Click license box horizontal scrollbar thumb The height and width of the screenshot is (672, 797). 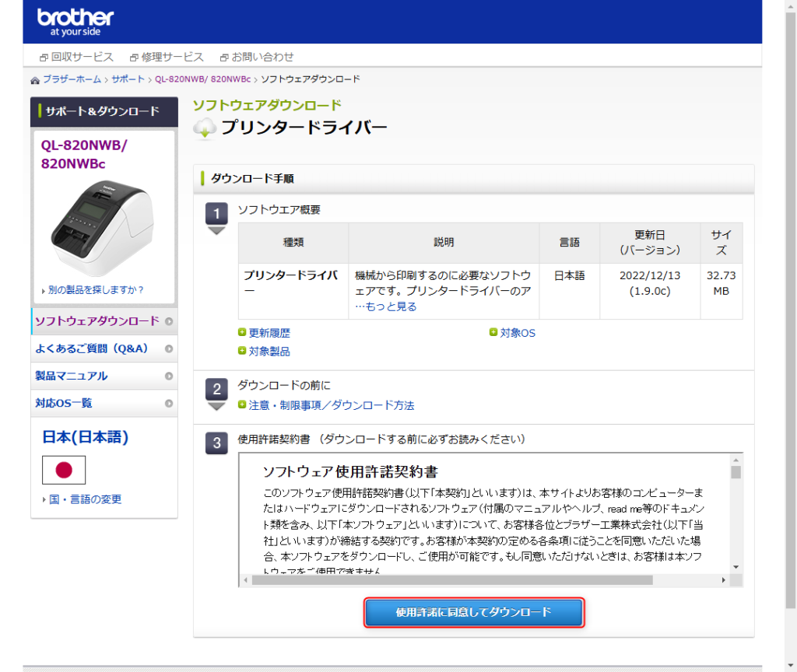click(452, 580)
